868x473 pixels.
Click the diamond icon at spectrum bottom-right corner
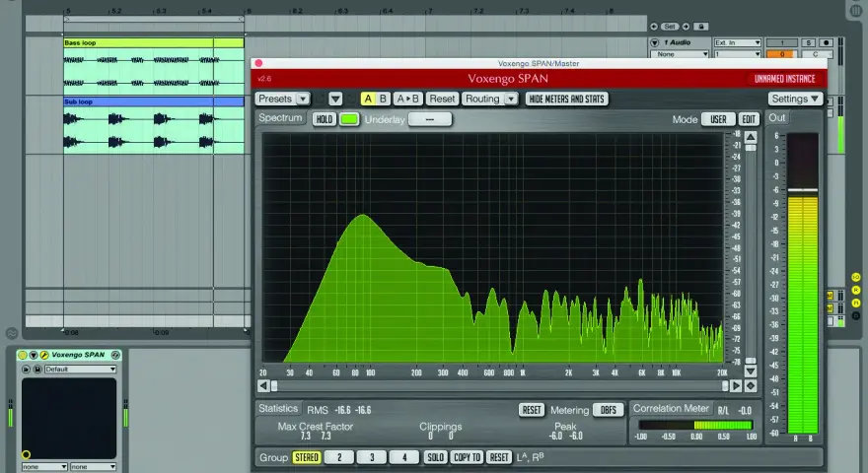[x=751, y=386]
